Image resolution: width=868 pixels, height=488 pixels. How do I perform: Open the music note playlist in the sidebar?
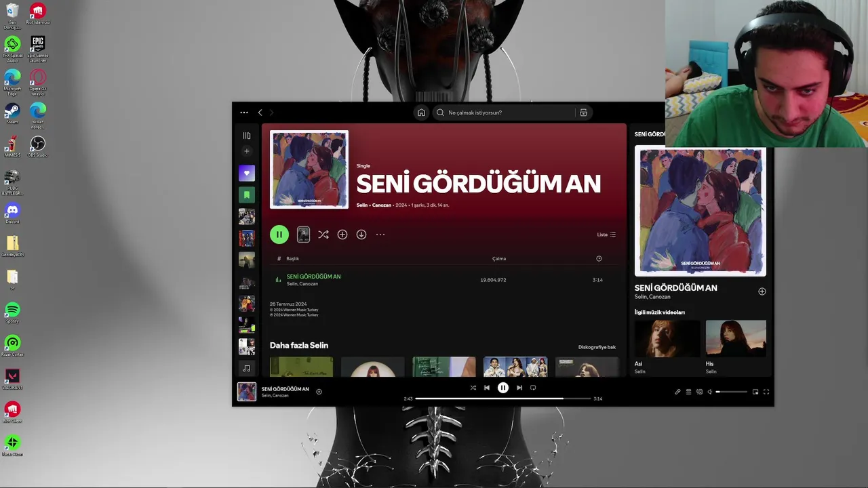tap(247, 368)
